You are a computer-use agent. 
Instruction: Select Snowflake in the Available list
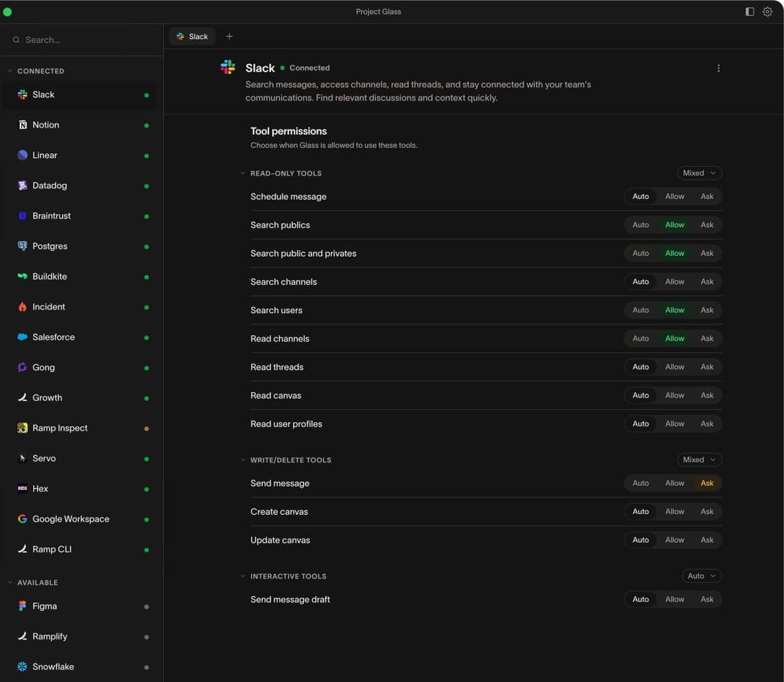[x=80, y=667]
